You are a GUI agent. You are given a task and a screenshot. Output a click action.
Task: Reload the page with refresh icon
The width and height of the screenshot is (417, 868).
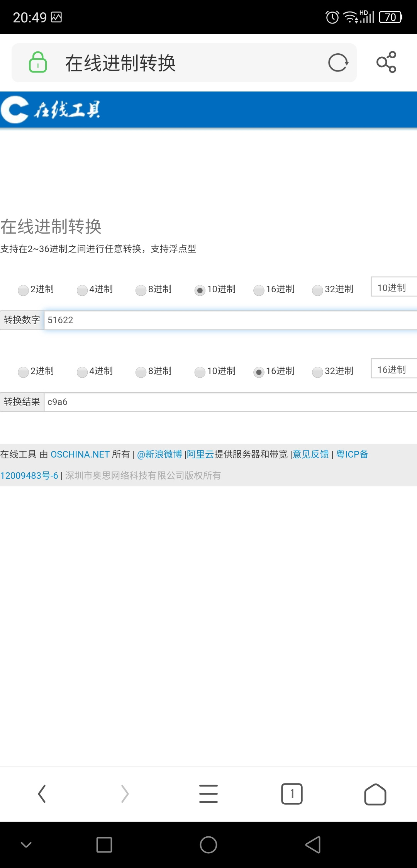[338, 63]
